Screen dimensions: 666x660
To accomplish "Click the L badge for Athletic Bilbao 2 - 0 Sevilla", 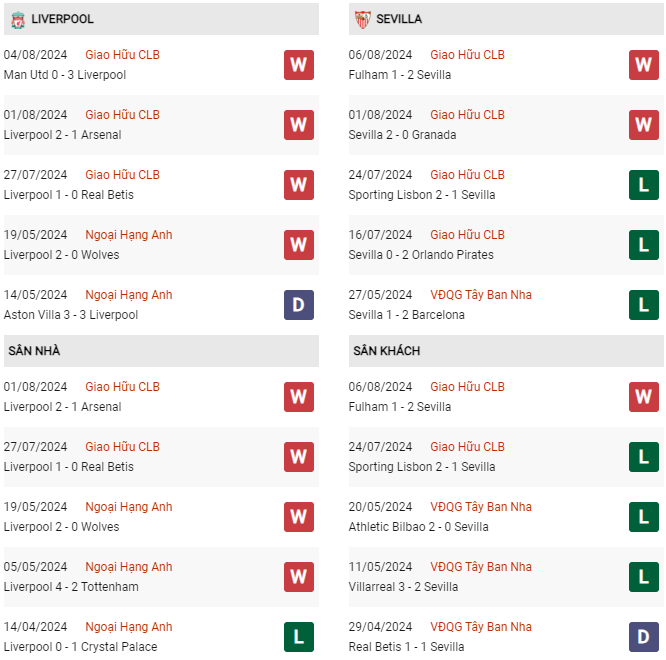I will click(x=643, y=517).
